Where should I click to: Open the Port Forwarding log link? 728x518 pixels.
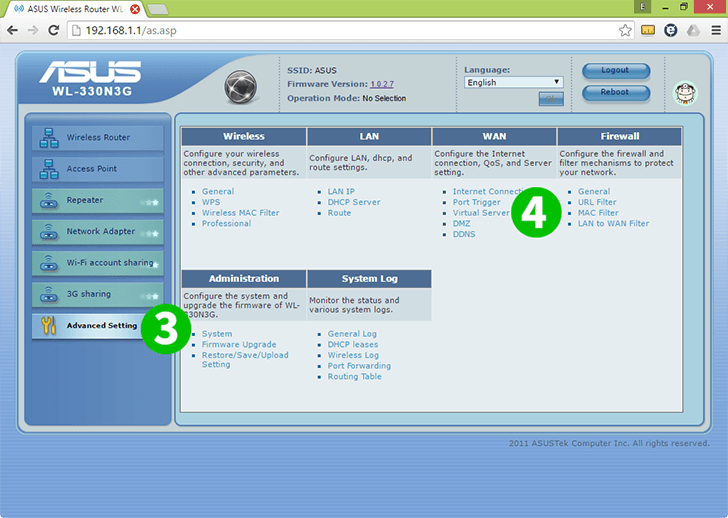click(359, 366)
